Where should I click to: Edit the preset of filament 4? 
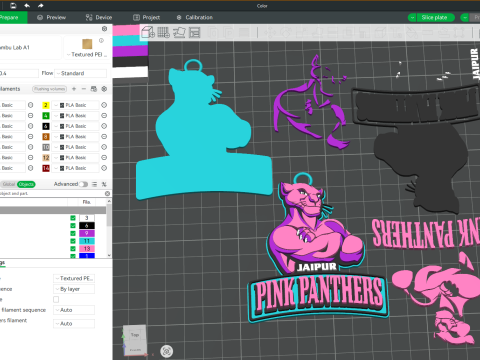[104, 116]
